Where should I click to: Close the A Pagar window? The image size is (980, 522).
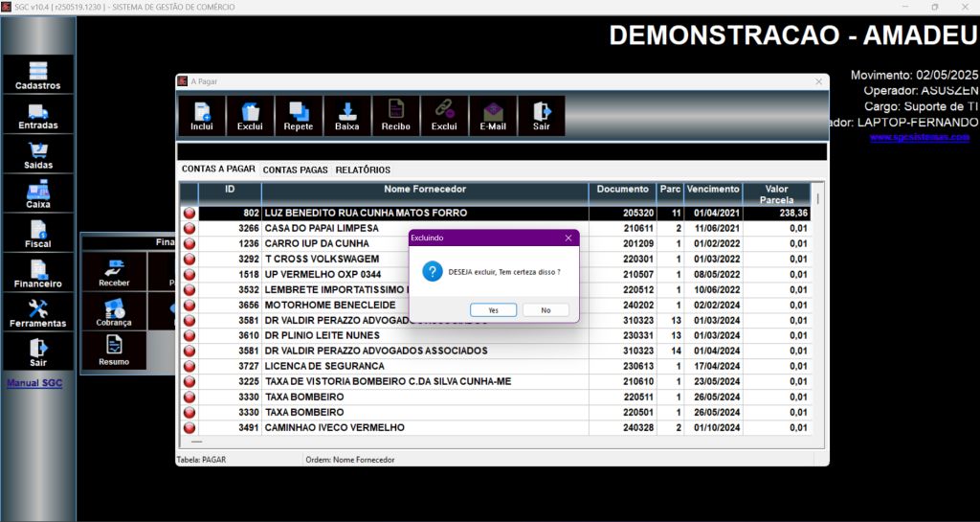pyautogui.click(x=819, y=81)
